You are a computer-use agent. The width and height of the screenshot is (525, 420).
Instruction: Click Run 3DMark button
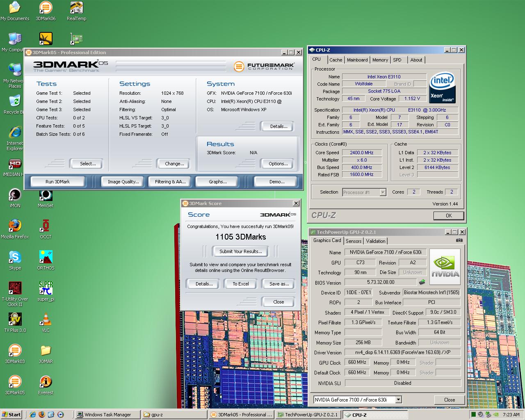[x=57, y=182]
